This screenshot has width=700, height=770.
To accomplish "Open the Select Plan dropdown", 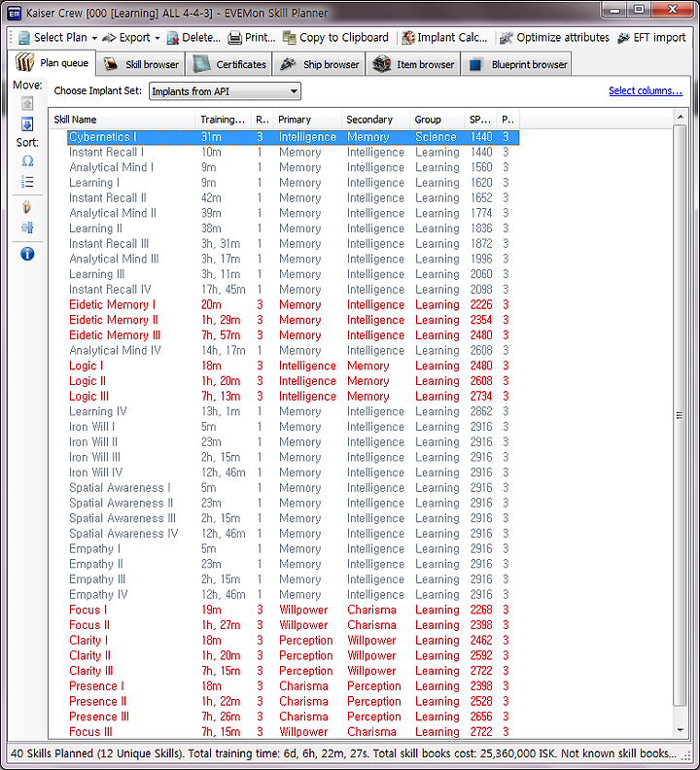I will 57,37.
